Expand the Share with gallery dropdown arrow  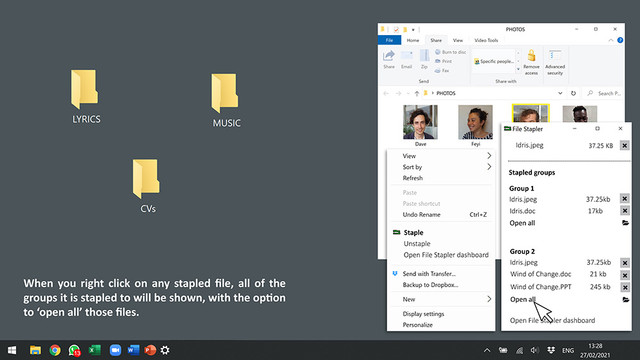(518, 69)
